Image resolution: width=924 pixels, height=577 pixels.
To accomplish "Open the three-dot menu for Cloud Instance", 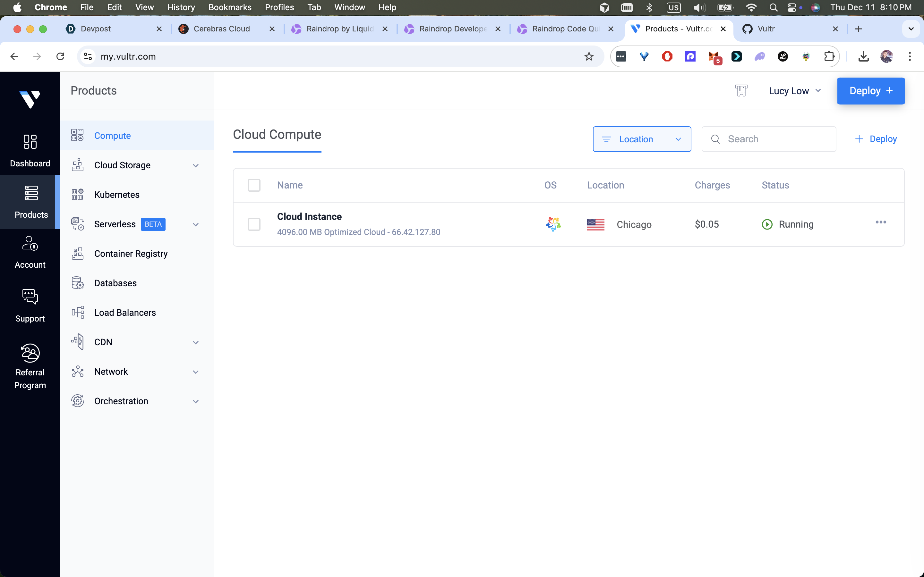I will point(880,222).
